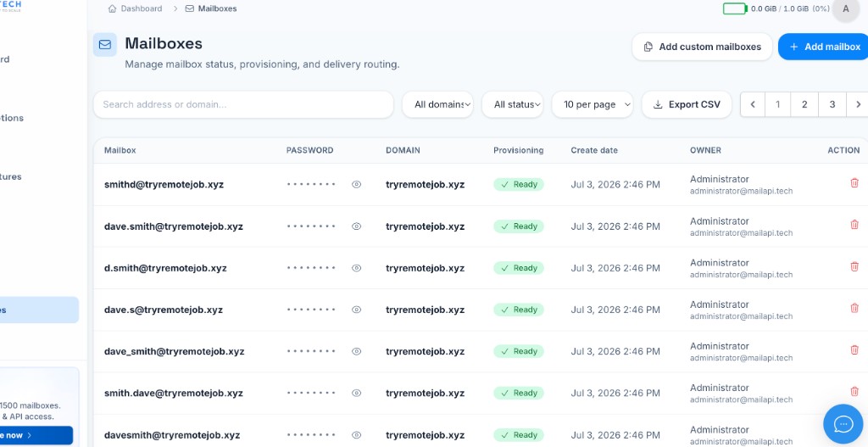Screen dimensions: 868x447
Task: Click the OWNER column header
Action: point(705,150)
